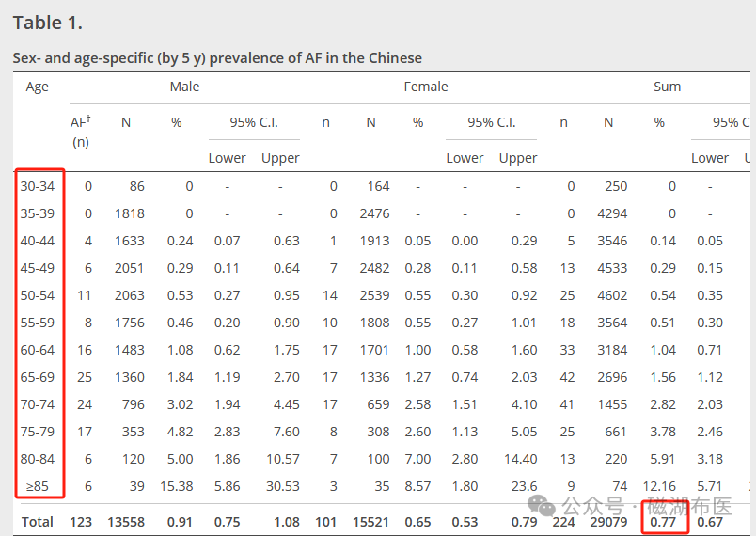Select the '75-79' age row label
Image resolution: width=756 pixels, height=536 pixels.
click(38, 432)
